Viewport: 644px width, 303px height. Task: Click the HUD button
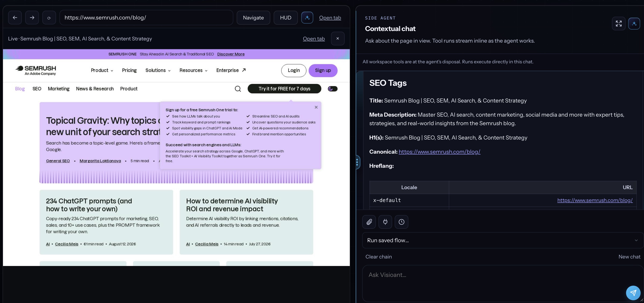(285, 18)
